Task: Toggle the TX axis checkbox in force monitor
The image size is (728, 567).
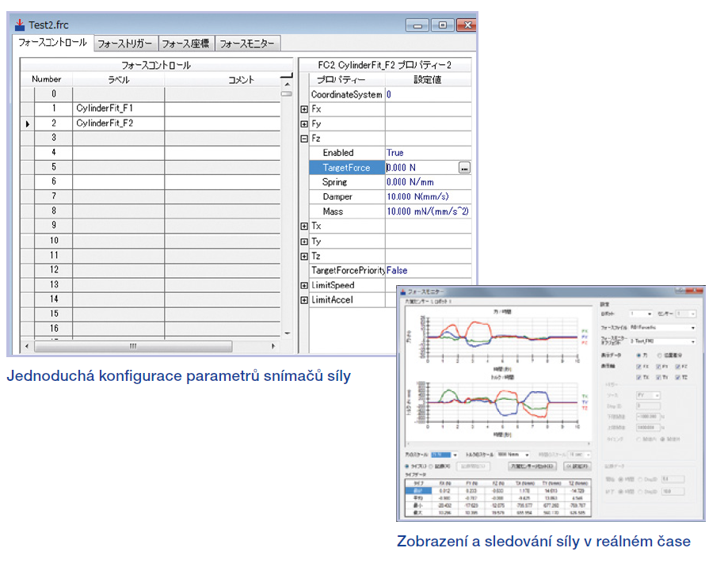Action: (638, 378)
